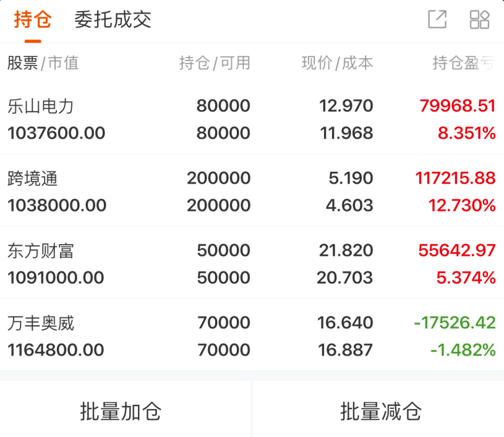Click the 8.351% gain percentage
The image size is (504, 437).
pos(466,133)
